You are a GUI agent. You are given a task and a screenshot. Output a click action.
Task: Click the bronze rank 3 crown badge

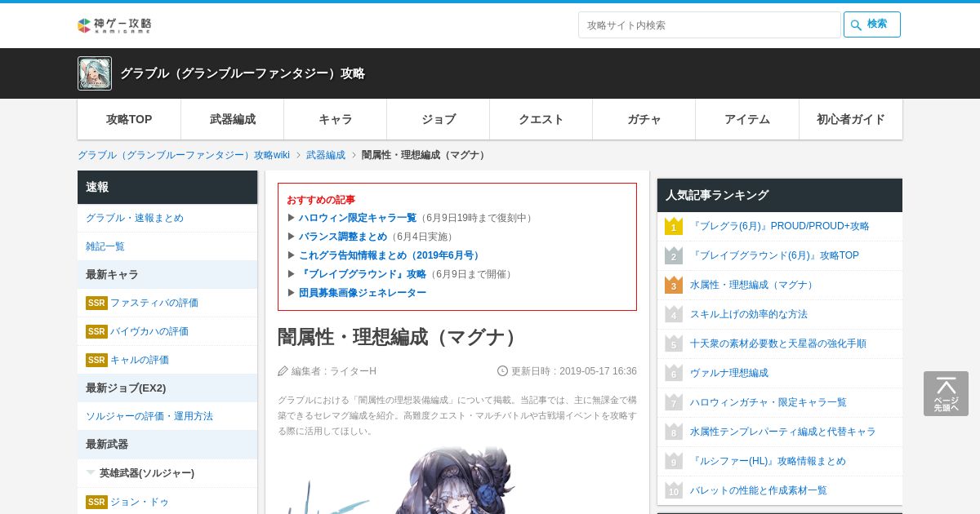click(x=674, y=285)
